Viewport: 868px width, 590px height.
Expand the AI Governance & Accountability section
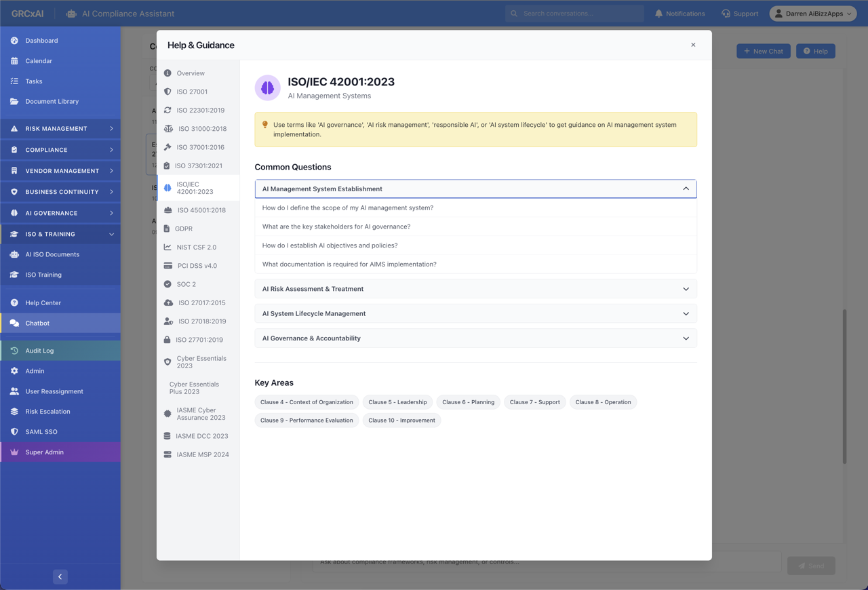pyautogui.click(x=475, y=338)
